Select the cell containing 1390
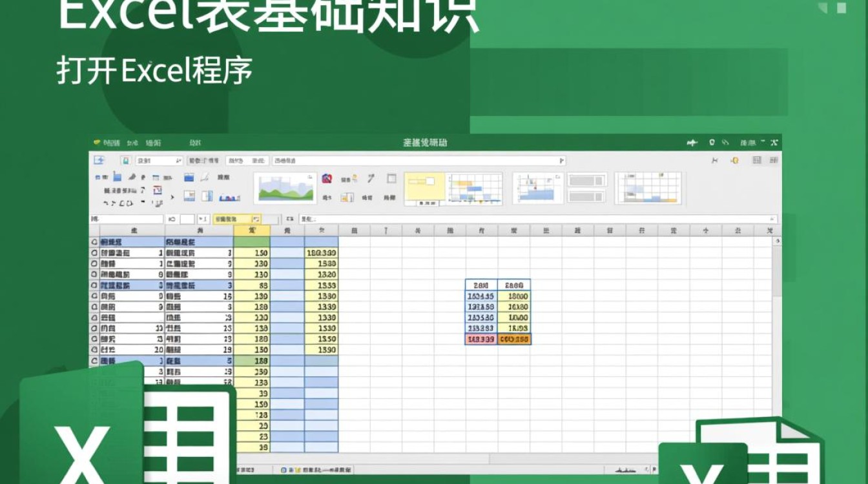This screenshot has height=484, width=868. click(x=321, y=350)
